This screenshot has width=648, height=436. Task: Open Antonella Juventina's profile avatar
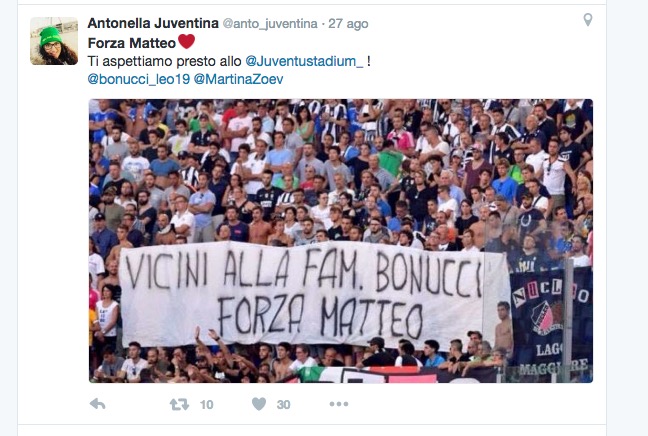(54, 41)
